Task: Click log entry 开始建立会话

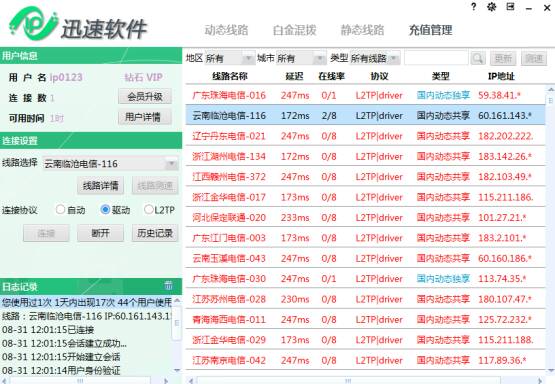Action: pyautogui.click(x=61, y=357)
